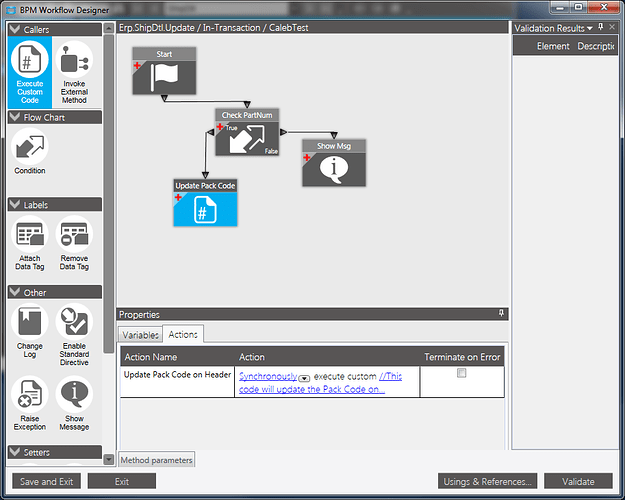Pick the Show Message palette icon
Screen dimensions: 625x500
(x=74, y=404)
